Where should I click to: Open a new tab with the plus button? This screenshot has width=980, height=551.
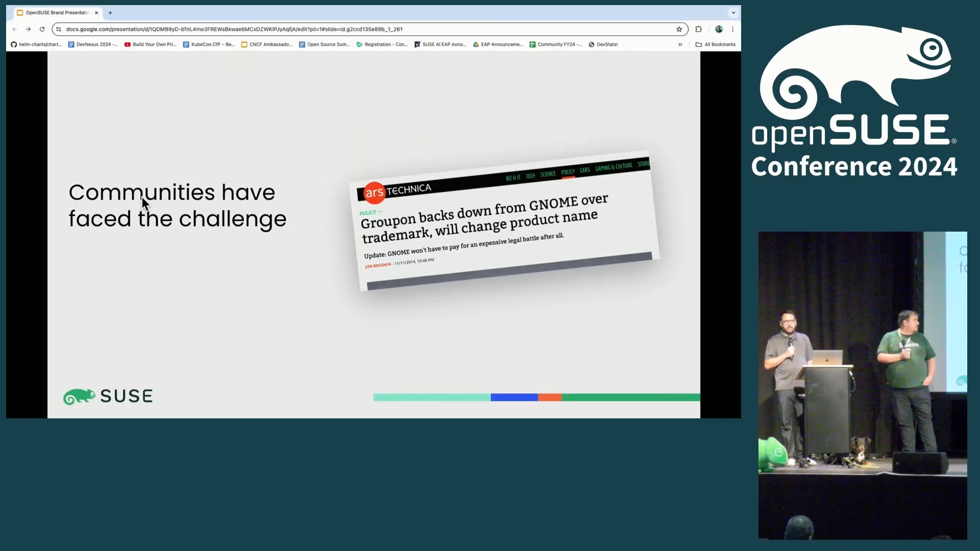pyautogui.click(x=110, y=13)
